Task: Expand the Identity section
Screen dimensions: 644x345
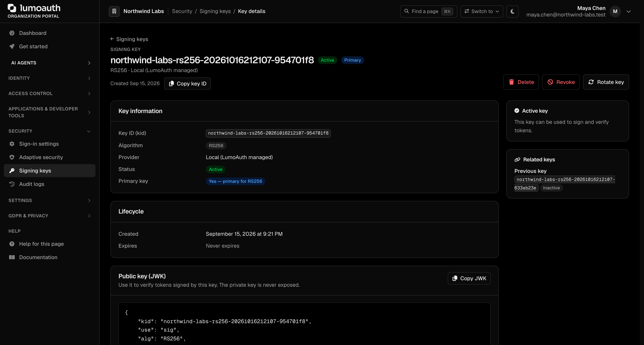Action: point(49,78)
